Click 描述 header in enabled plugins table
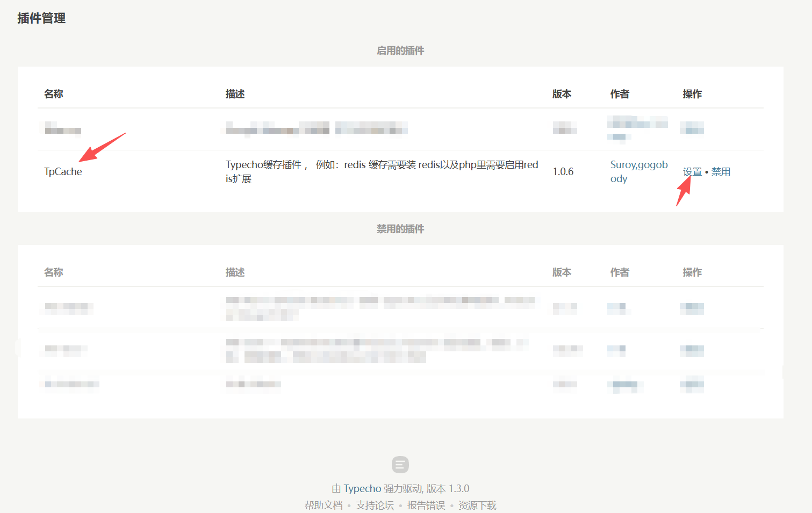Viewport: 812px width, 513px height. 235,94
